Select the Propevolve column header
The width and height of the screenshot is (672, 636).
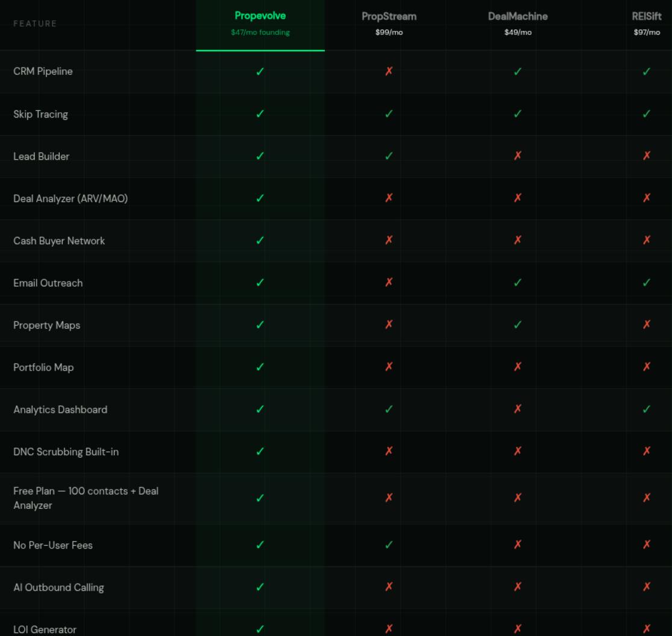coord(260,16)
